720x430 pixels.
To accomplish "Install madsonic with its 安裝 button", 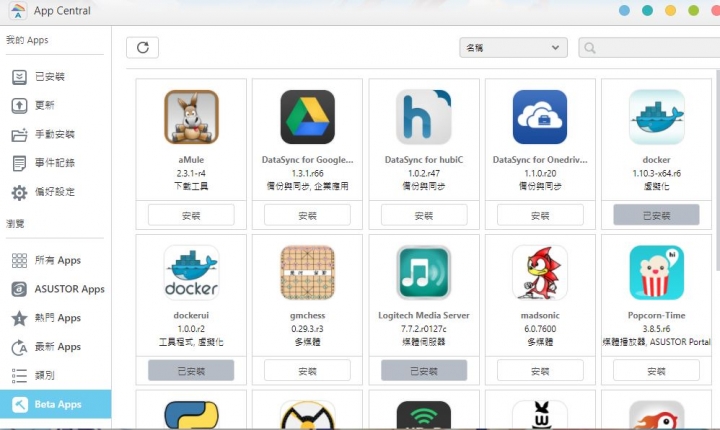I will pyautogui.click(x=540, y=370).
